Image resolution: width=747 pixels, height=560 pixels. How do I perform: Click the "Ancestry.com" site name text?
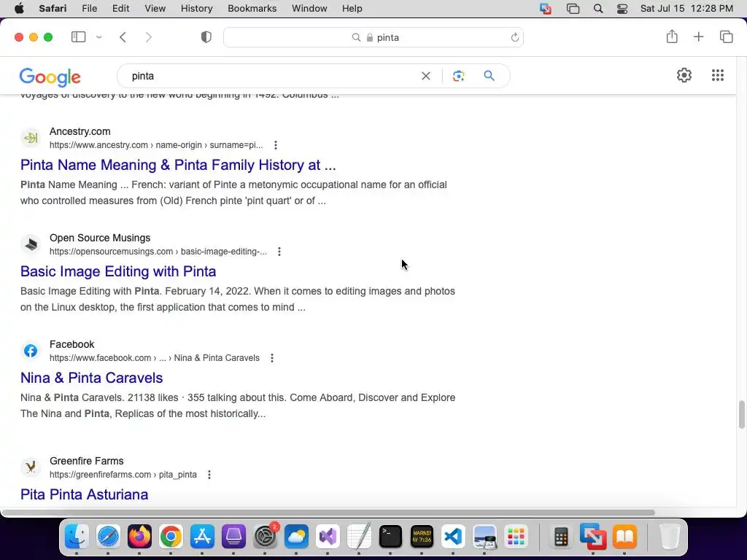pyautogui.click(x=80, y=131)
